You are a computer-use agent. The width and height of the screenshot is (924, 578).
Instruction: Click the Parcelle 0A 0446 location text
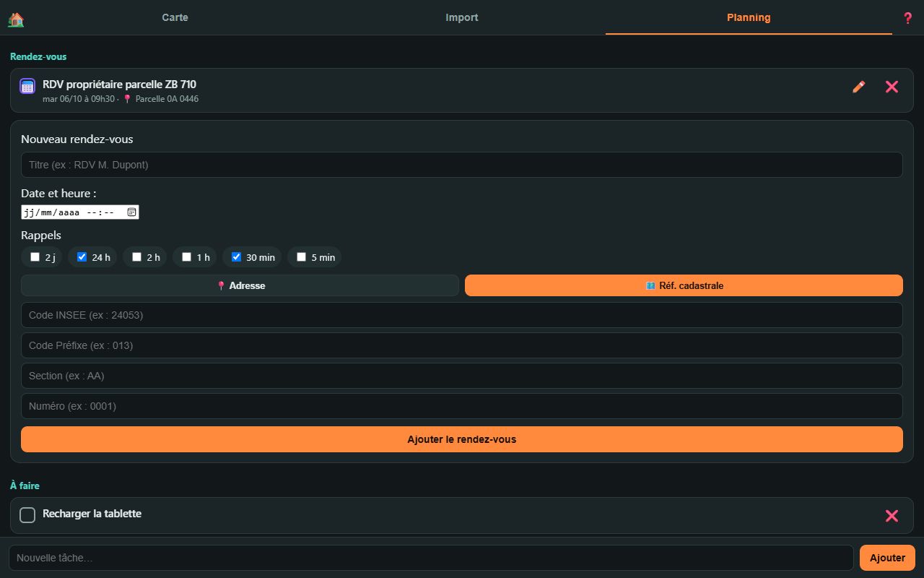point(167,99)
